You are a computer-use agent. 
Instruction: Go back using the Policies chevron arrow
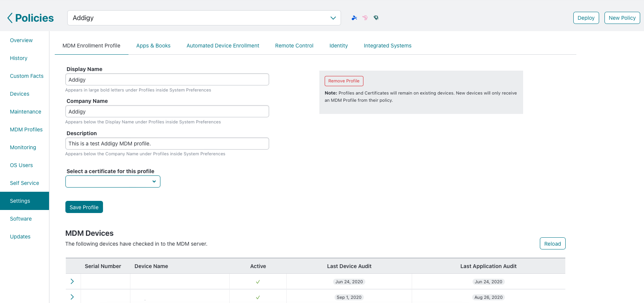coord(10,18)
